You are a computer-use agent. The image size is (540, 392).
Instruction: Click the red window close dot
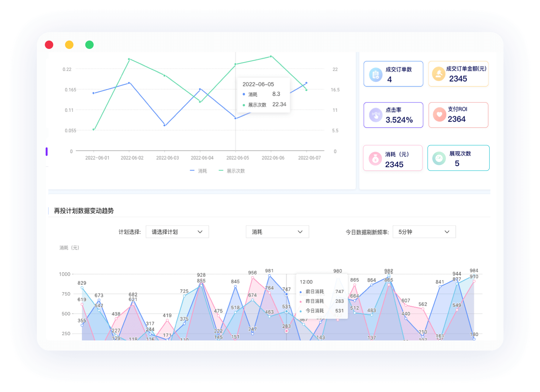pos(49,45)
